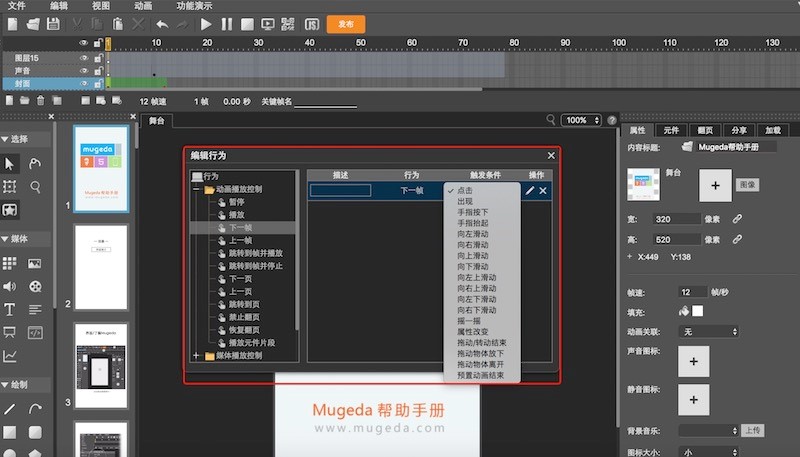Toggle visibility eye for 图层15 layer
This screenshot has width=800, height=457.
[84, 57]
